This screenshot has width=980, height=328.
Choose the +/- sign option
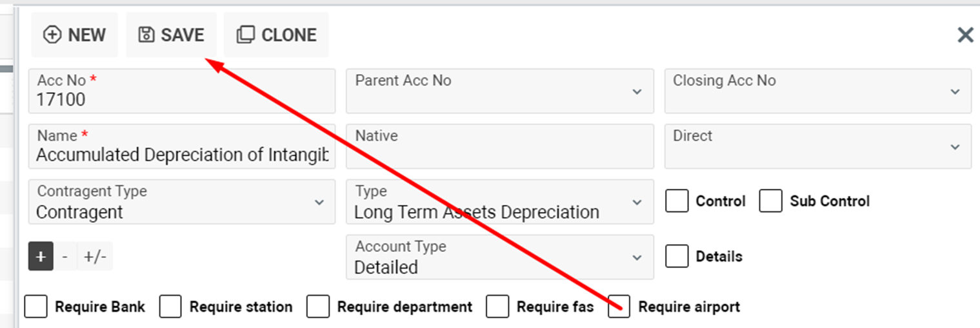[x=95, y=257]
